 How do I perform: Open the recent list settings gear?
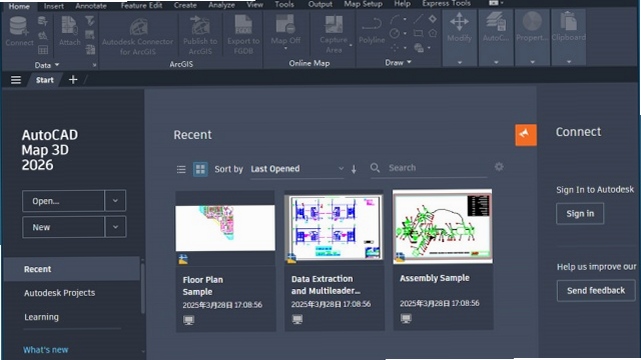(x=499, y=167)
